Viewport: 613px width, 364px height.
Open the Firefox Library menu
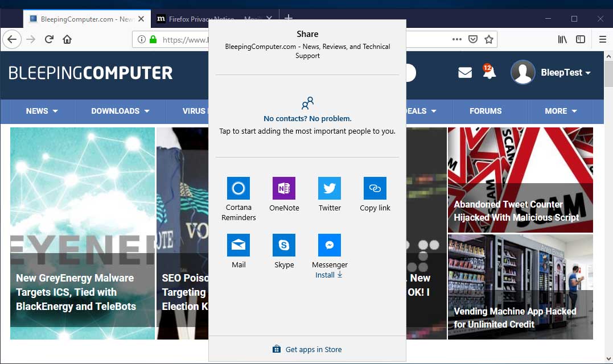tap(562, 39)
